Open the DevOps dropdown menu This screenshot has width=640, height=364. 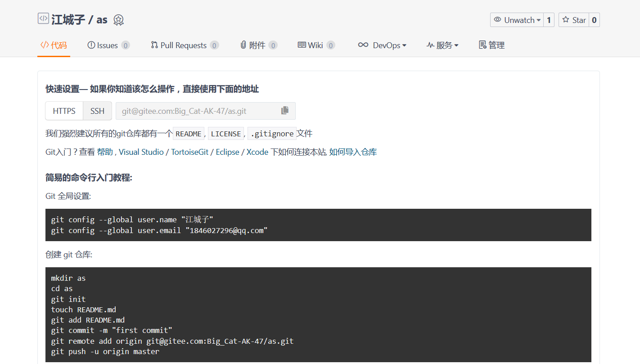point(382,45)
